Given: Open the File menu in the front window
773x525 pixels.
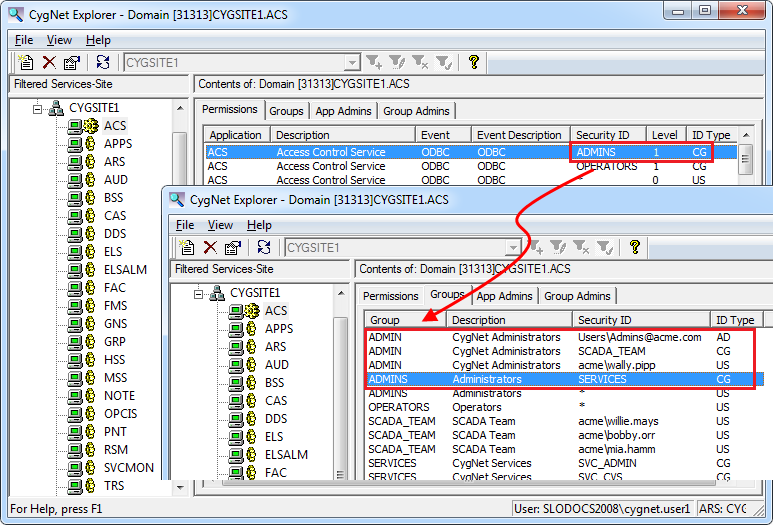Looking at the screenshot, I should coord(185,225).
